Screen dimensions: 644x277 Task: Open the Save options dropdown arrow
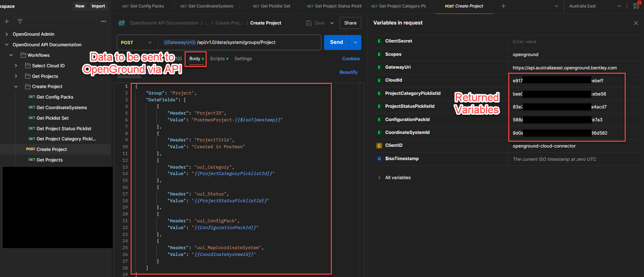click(332, 23)
